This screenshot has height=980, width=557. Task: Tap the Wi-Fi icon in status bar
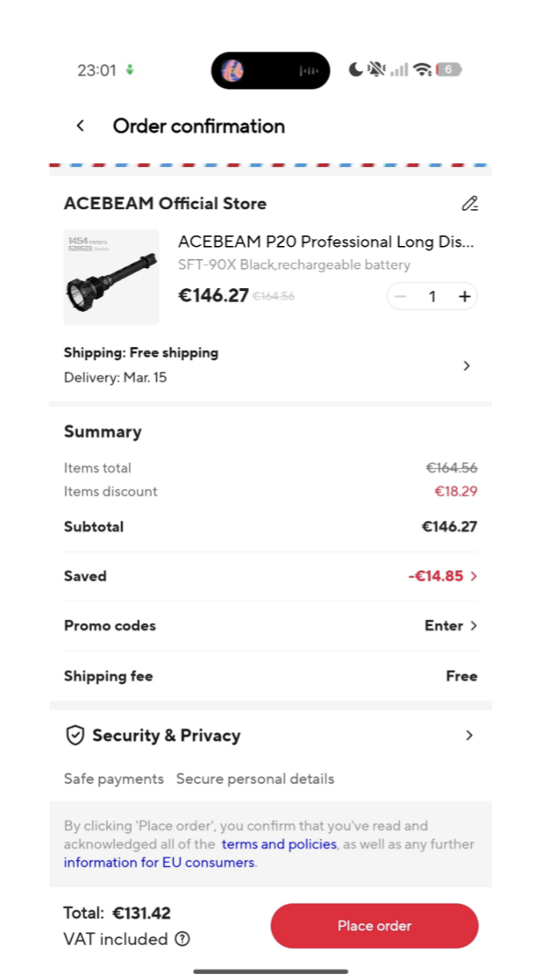pyautogui.click(x=422, y=70)
